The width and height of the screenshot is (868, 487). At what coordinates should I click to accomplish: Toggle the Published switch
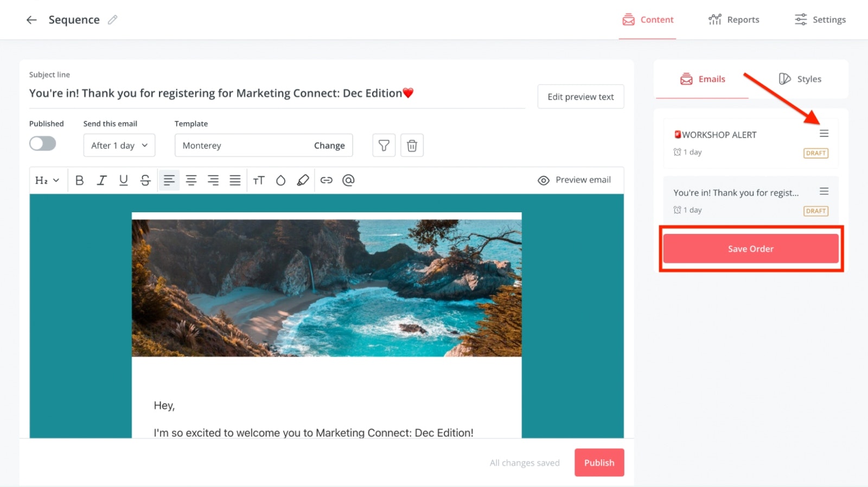pos(43,144)
